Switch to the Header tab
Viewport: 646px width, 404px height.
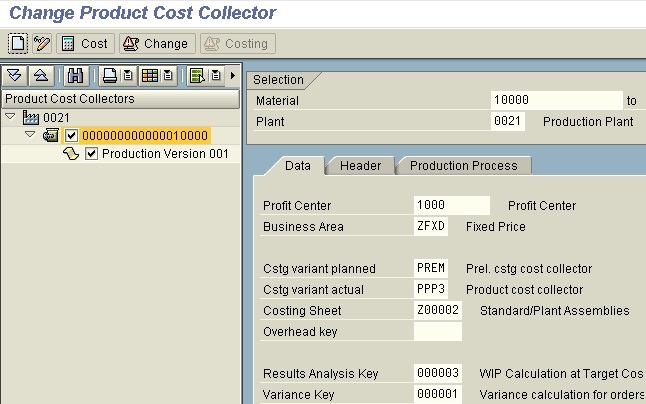point(360,166)
